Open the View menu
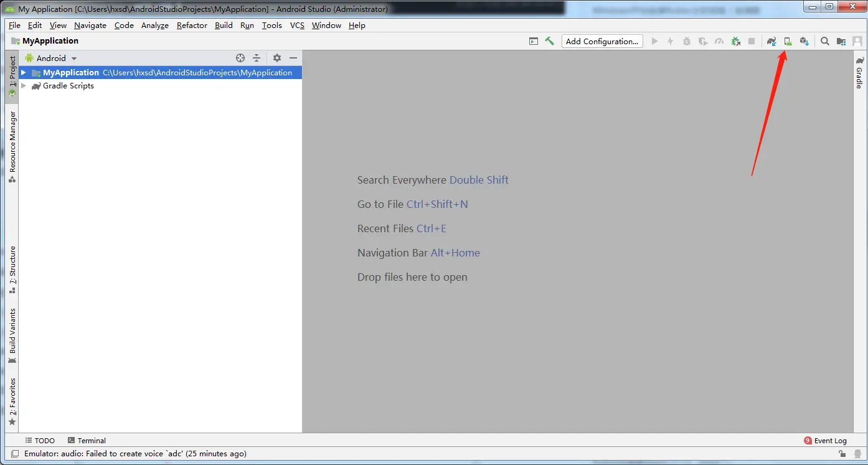 58,26
